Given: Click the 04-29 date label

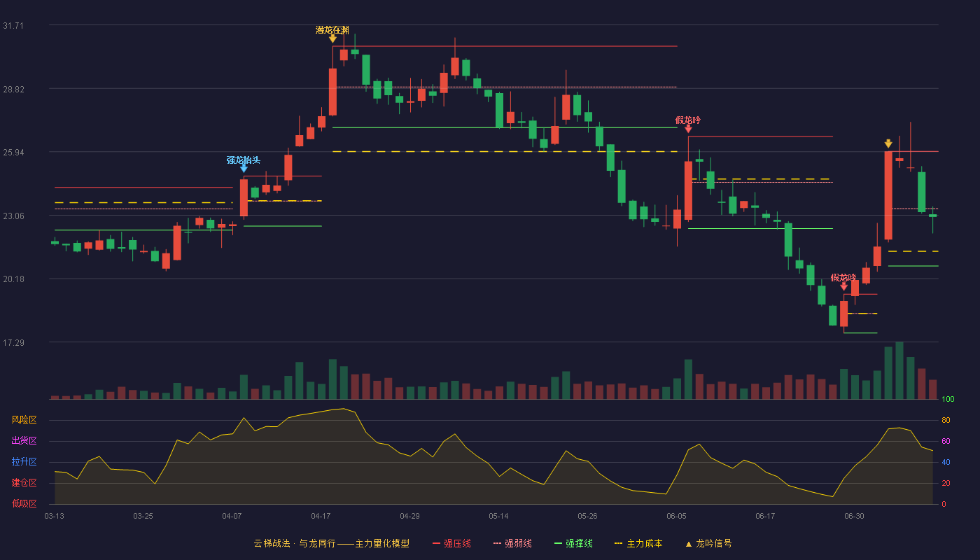Looking at the screenshot, I should pos(409,516).
